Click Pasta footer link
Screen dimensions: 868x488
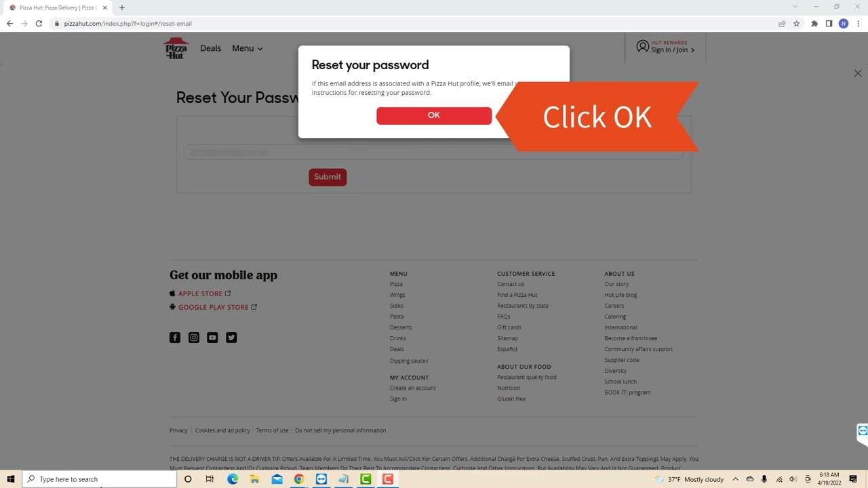(397, 317)
